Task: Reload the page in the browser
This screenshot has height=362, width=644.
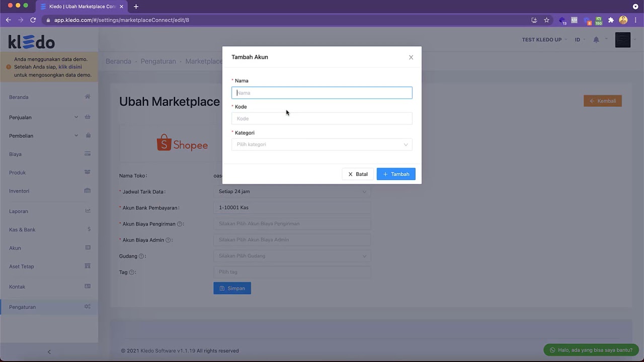Action: (x=33, y=20)
